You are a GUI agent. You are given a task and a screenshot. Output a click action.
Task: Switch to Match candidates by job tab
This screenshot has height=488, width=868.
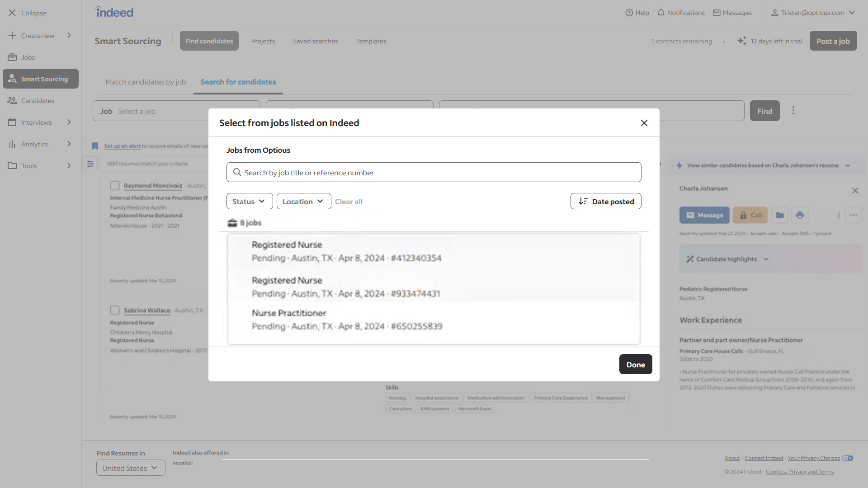[x=146, y=82]
